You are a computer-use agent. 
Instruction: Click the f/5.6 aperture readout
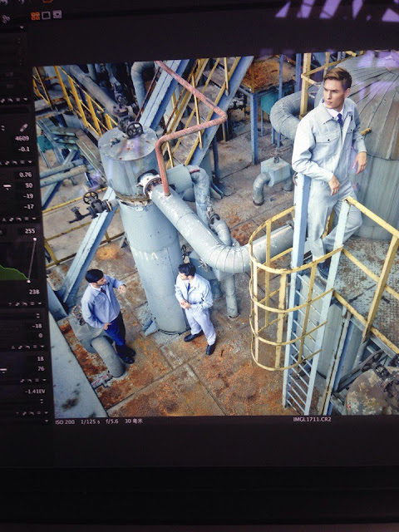coord(112,421)
